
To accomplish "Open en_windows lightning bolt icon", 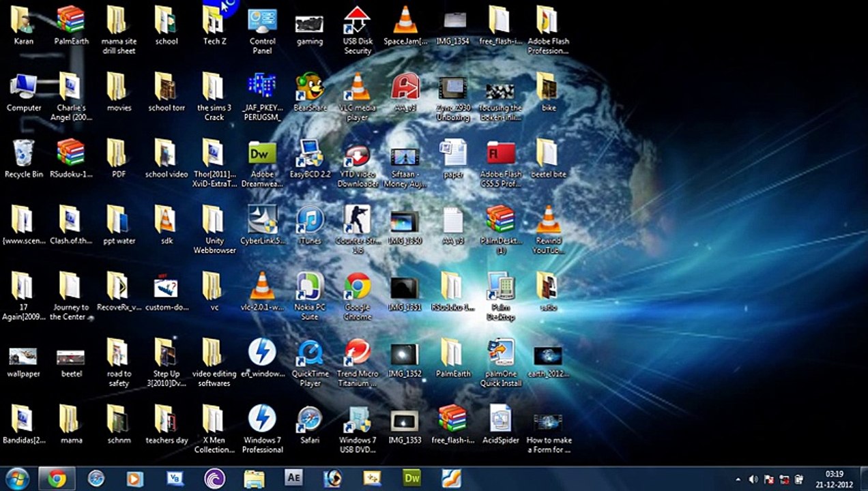I will point(262,358).
